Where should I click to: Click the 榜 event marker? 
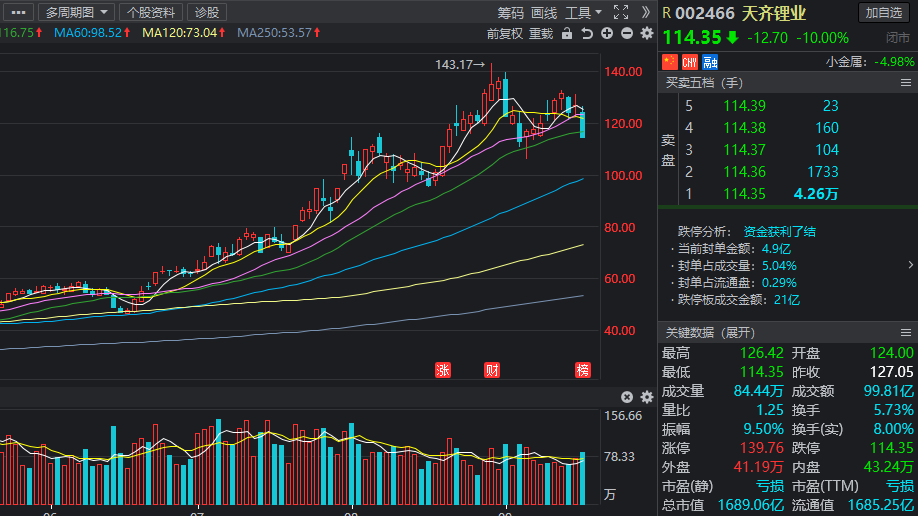tap(583, 370)
